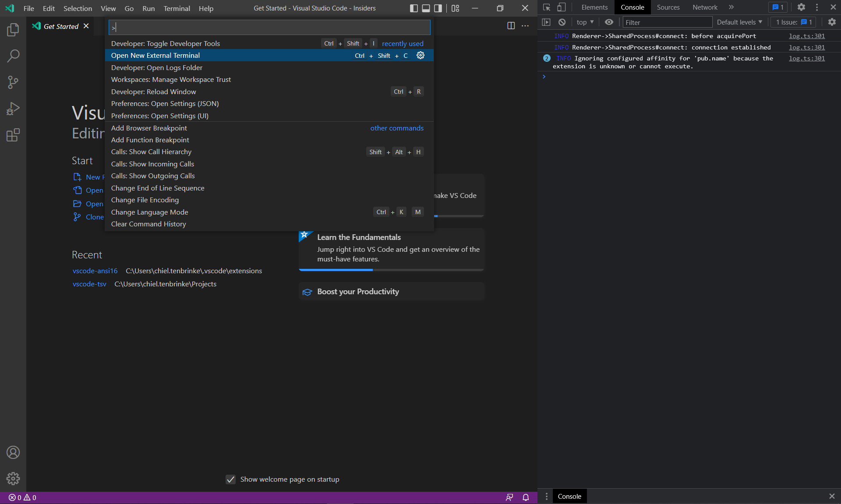The height and width of the screenshot is (504, 841).
Task: Open the Manage gear menu in the sidebar
Action: [13, 479]
